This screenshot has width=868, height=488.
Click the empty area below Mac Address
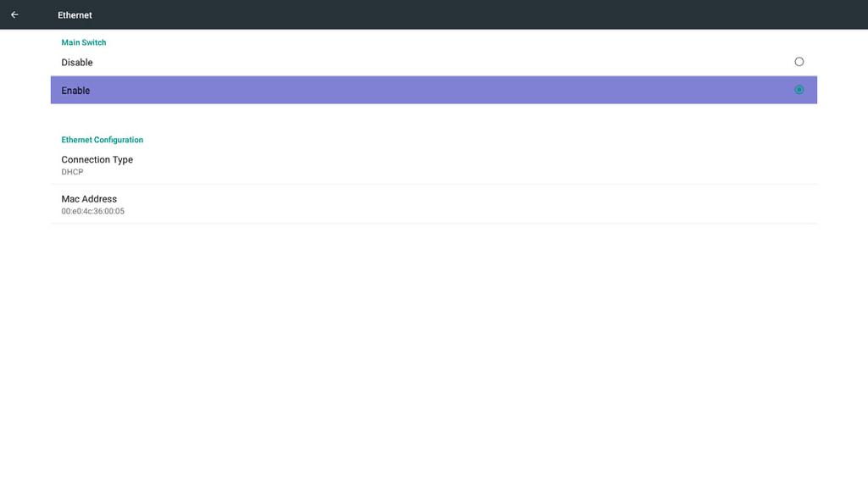433,354
